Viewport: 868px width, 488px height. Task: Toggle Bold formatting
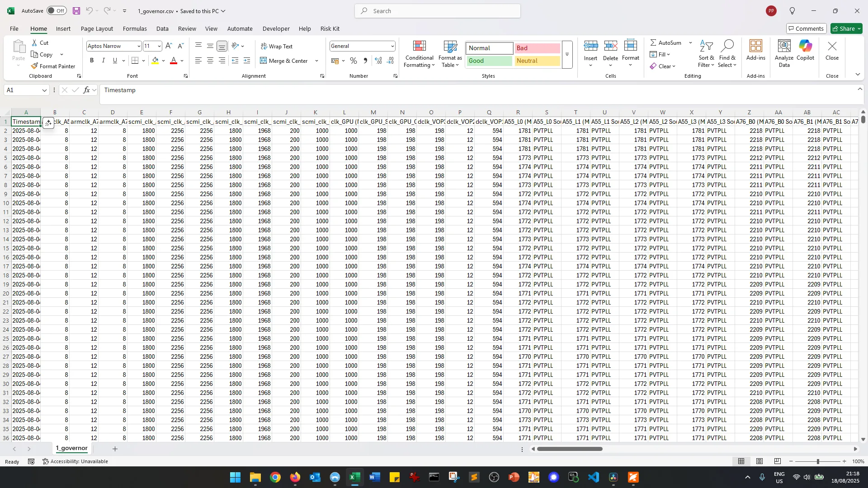click(x=92, y=61)
